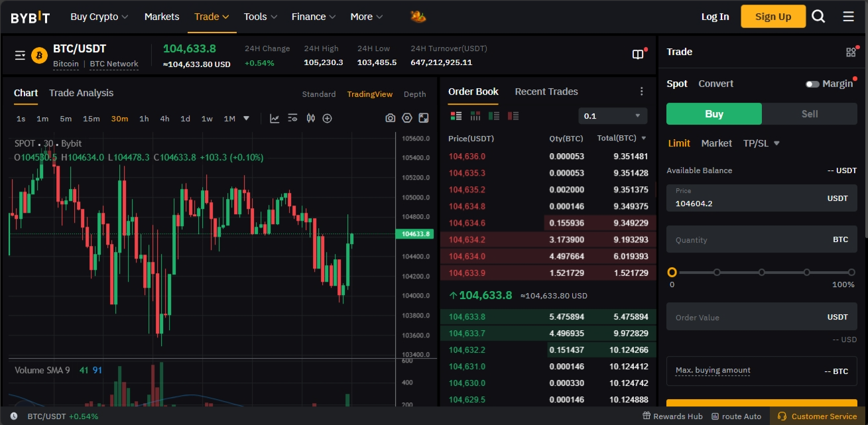
Task: Toggle the Margin switch
Action: [x=812, y=84]
